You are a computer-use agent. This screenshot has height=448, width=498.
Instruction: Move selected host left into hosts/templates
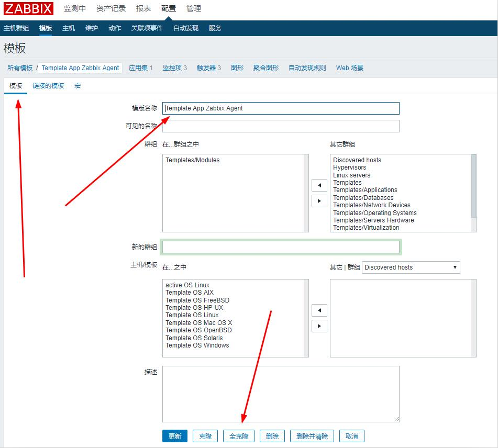pyautogui.click(x=319, y=310)
